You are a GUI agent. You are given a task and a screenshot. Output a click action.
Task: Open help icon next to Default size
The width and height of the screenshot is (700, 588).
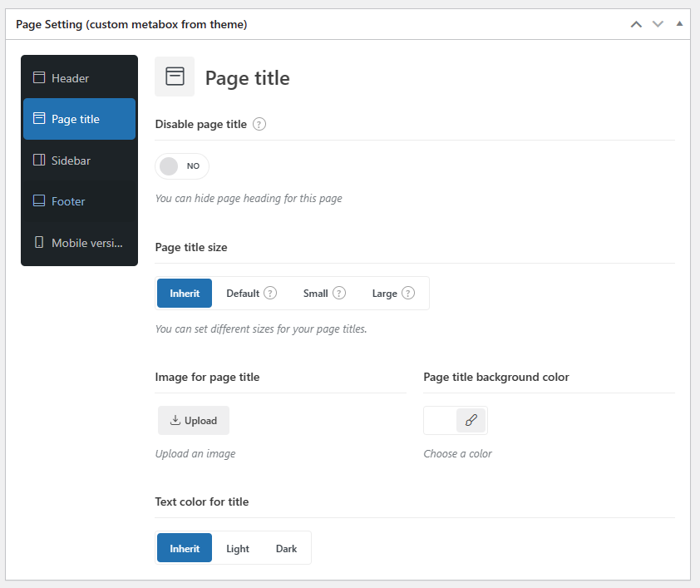pos(270,293)
